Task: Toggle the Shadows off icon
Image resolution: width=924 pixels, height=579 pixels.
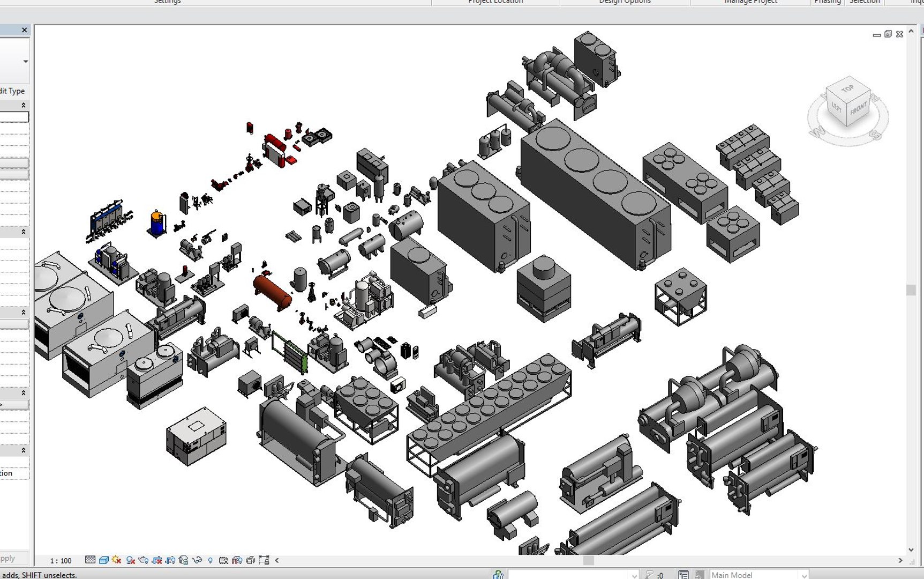Action: 130,560
